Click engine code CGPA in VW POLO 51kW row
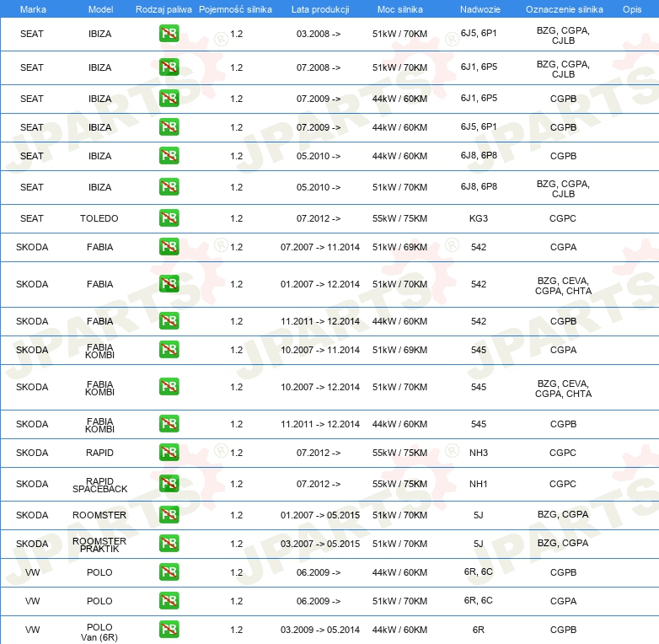The height and width of the screenshot is (644, 659). click(x=563, y=601)
